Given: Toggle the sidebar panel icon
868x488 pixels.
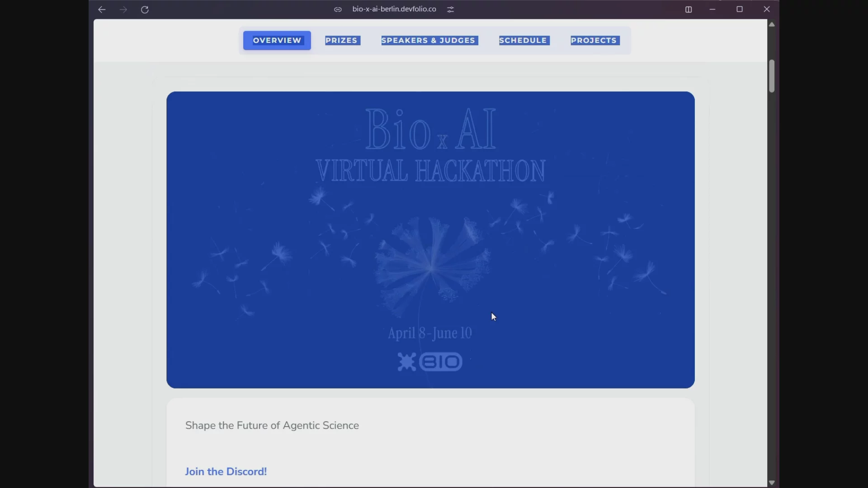Looking at the screenshot, I should [x=689, y=9].
